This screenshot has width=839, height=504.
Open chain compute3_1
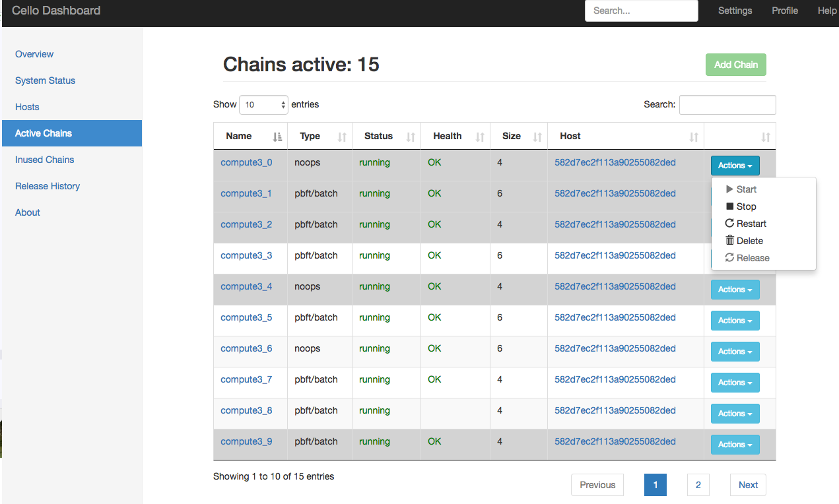pos(246,193)
